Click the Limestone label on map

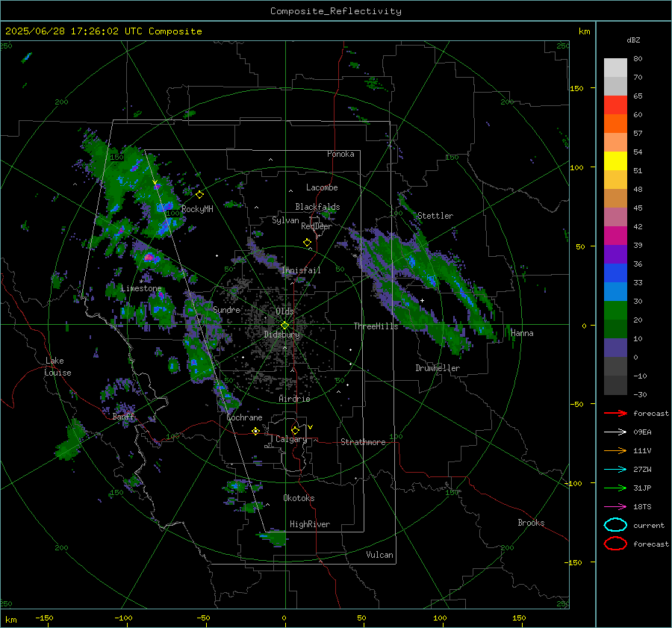coord(141,288)
